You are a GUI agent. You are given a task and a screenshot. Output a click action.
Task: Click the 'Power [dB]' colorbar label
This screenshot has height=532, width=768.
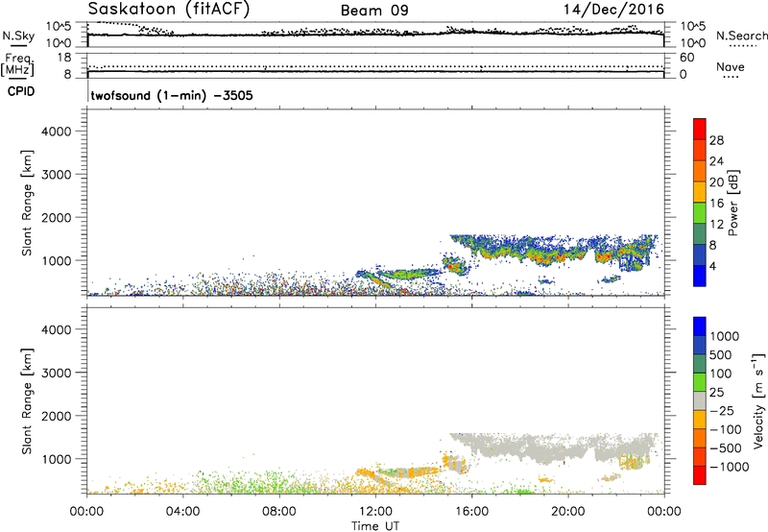[733, 203]
